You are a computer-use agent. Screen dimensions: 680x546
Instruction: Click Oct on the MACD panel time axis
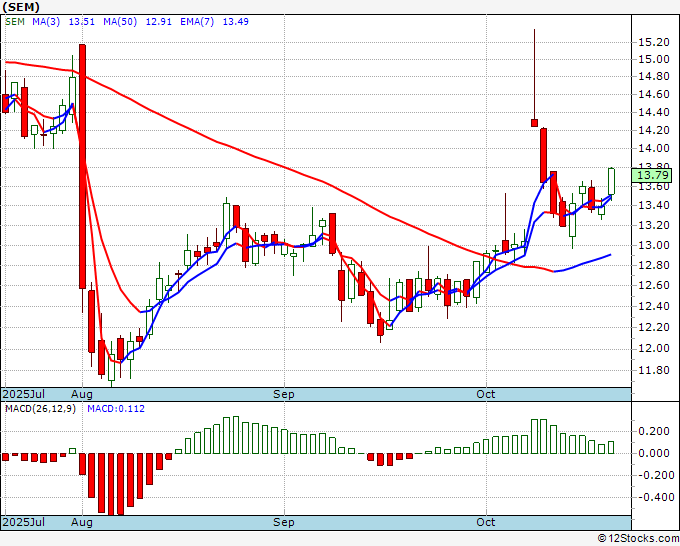[x=485, y=522]
